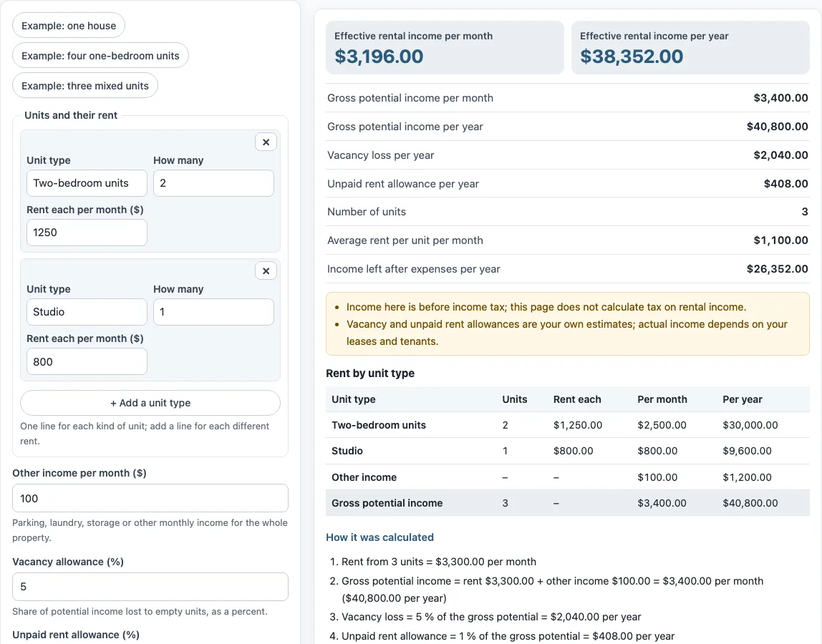This screenshot has width=822, height=644.
Task: Load 'Example: four one-bedroom units' preset
Action: point(100,56)
